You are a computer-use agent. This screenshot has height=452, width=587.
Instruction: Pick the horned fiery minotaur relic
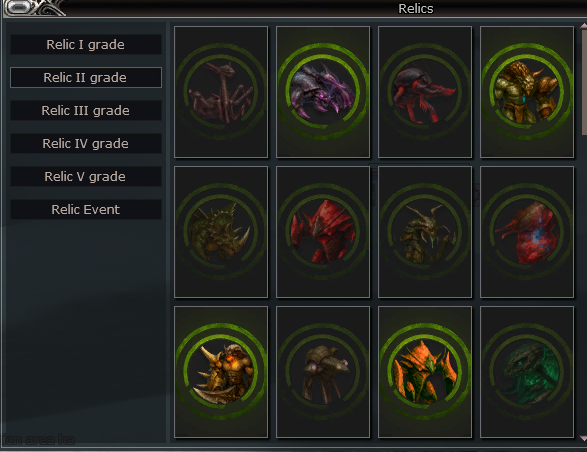pos(221,372)
